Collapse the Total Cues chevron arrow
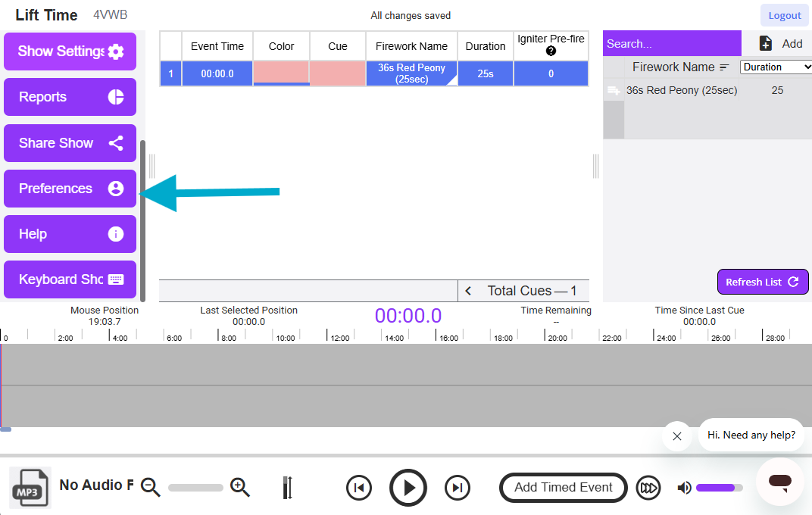 [x=468, y=291]
